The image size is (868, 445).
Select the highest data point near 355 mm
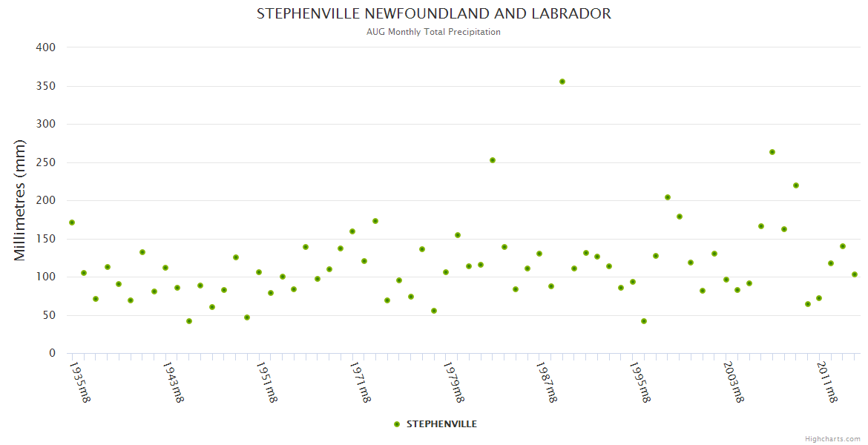click(x=562, y=82)
